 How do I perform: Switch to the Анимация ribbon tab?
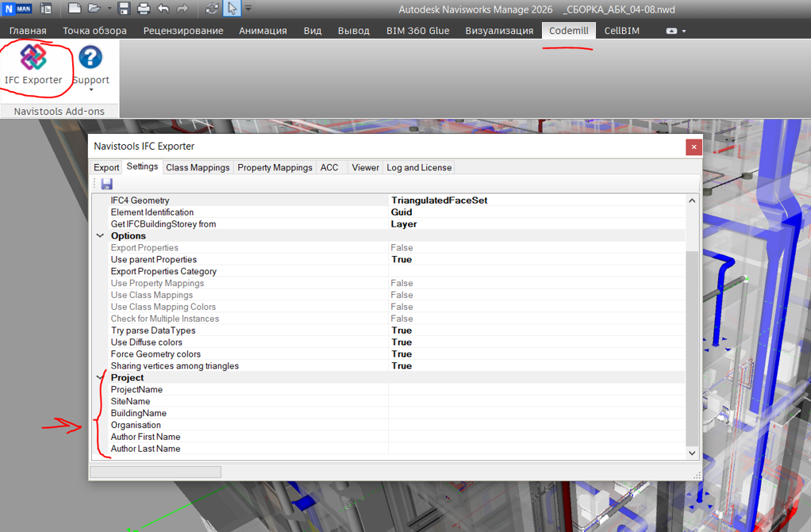pyautogui.click(x=263, y=30)
